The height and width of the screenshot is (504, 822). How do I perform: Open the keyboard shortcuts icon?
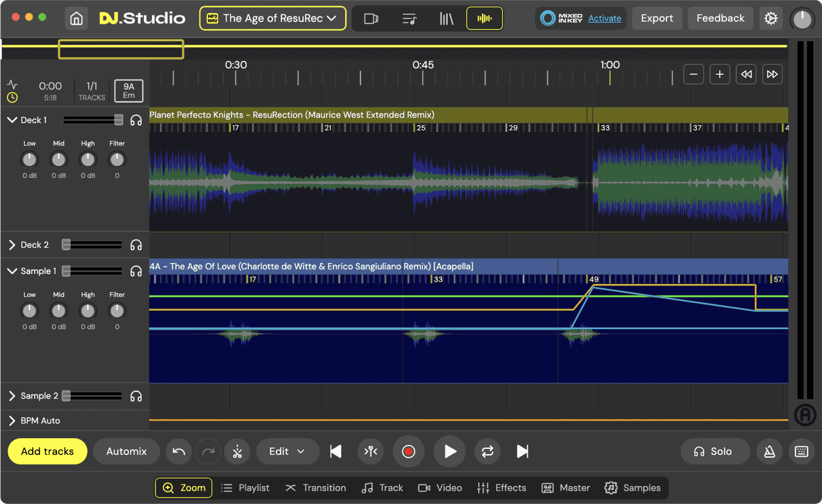(x=802, y=452)
